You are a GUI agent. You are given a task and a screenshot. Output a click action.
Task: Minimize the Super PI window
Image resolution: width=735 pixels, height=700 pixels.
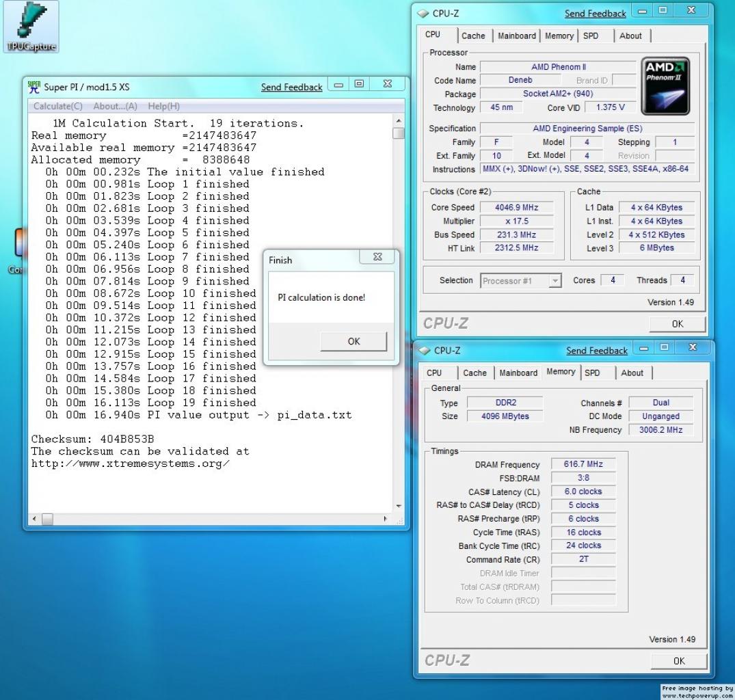click(x=338, y=84)
